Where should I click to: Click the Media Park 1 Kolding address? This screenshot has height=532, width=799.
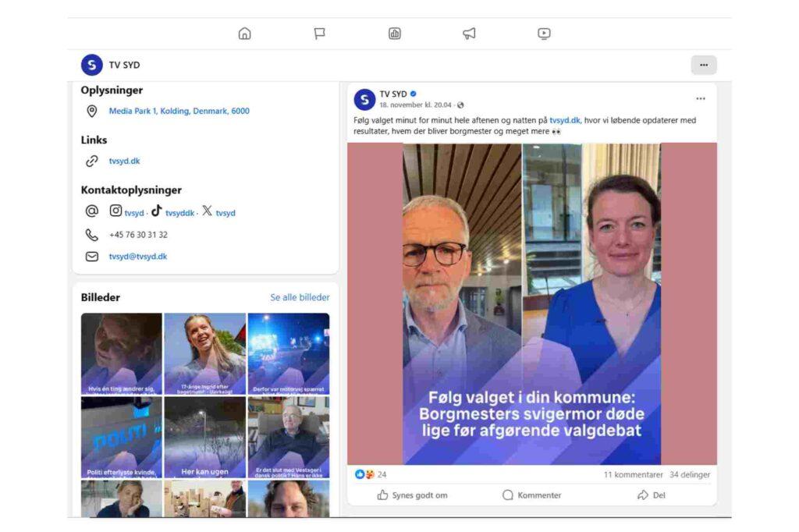coord(179,112)
